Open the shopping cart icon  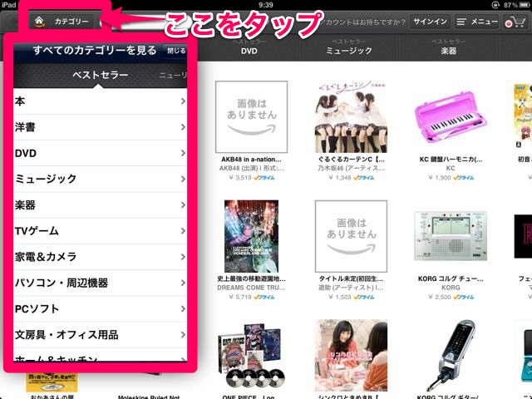tap(515, 22)
